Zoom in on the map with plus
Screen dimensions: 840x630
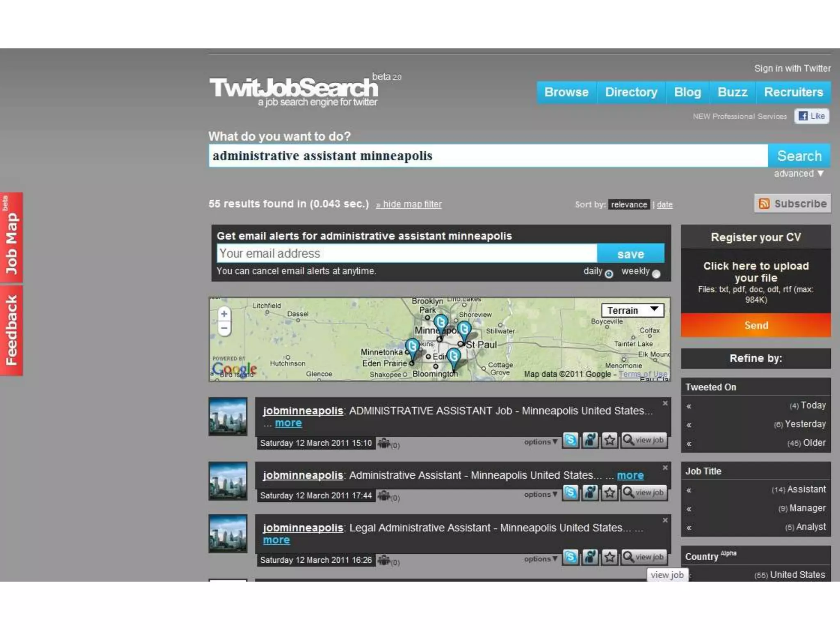pyautogui.click(x=224, y=314)
